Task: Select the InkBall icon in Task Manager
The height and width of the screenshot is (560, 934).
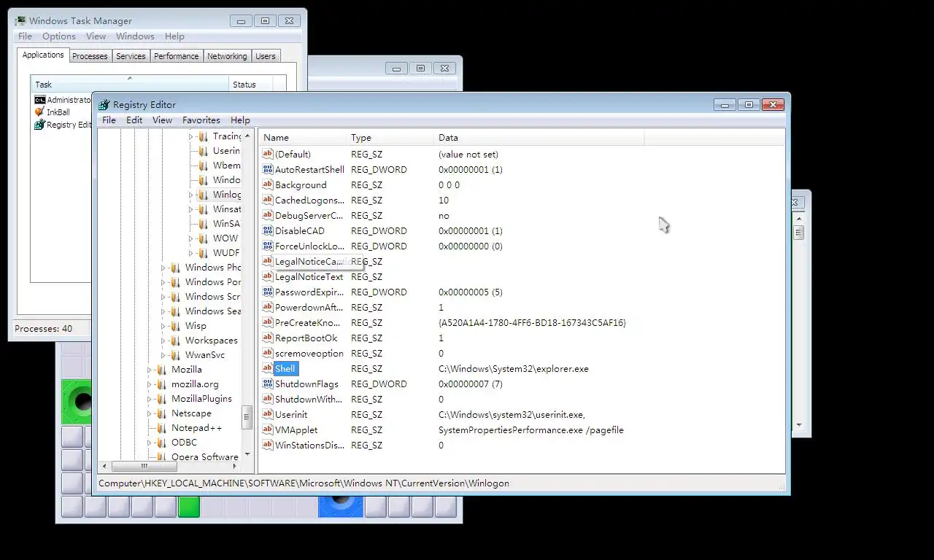Action: [39, 112]
